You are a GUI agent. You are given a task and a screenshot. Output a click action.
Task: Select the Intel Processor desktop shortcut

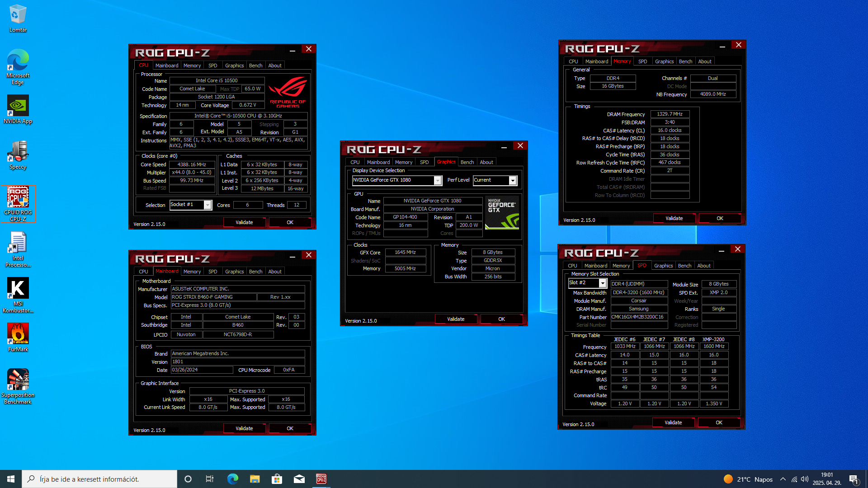click(18, 249)
